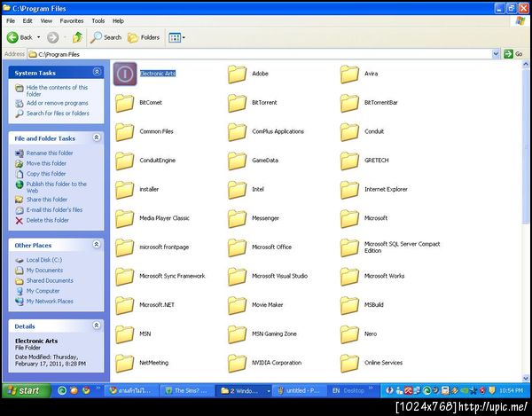This screenshot has height=416, width=532.
Task: Select the Avira folder icon
Action: pyautogui.click(x=349, y=74)
